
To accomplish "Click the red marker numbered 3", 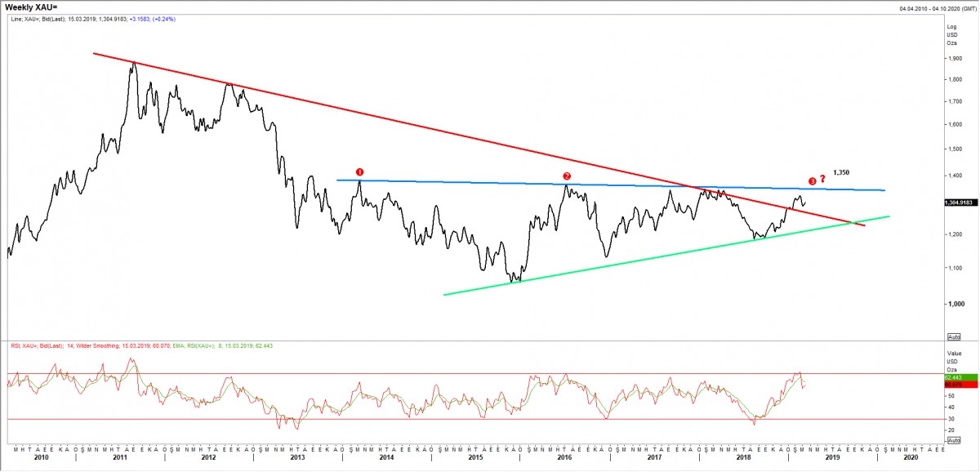I will (812, 180).
